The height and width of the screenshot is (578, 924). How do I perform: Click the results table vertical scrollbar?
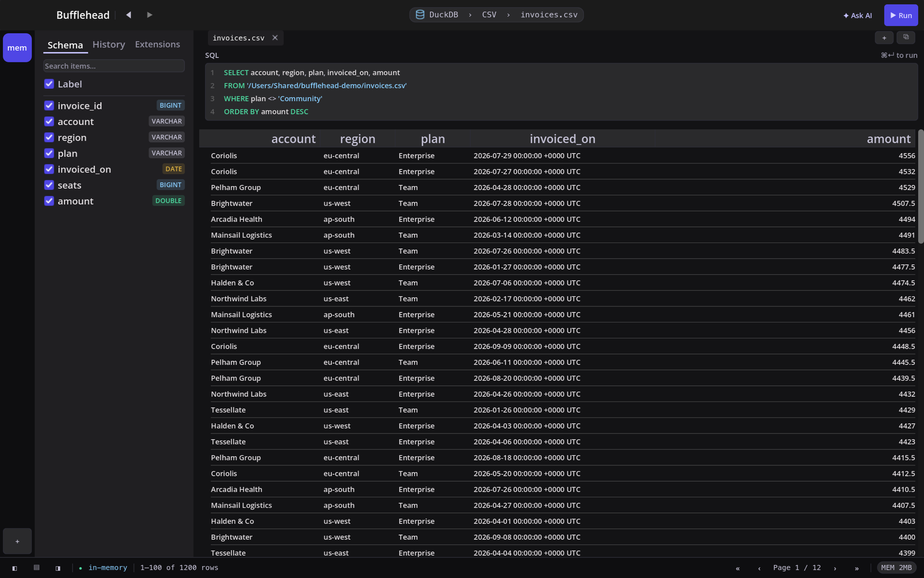coord(921,186)
